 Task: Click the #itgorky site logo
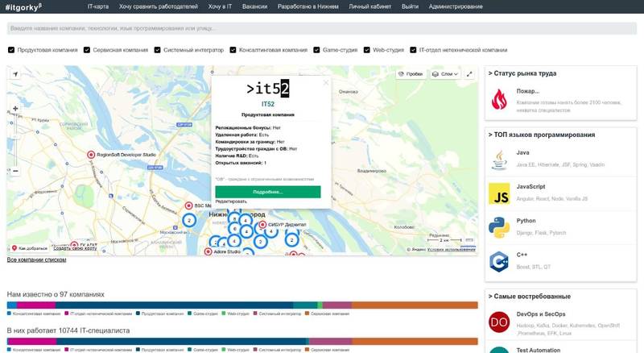pos(23,6)
